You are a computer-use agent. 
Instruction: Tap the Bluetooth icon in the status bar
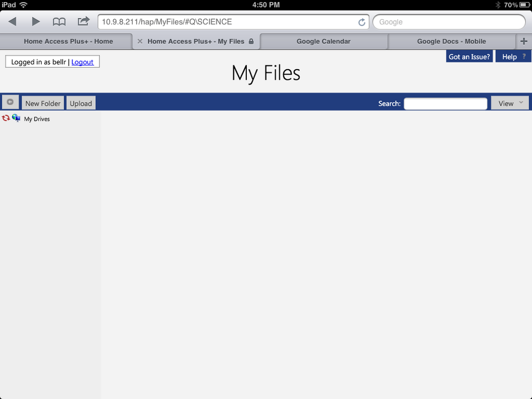click(498, 5)
